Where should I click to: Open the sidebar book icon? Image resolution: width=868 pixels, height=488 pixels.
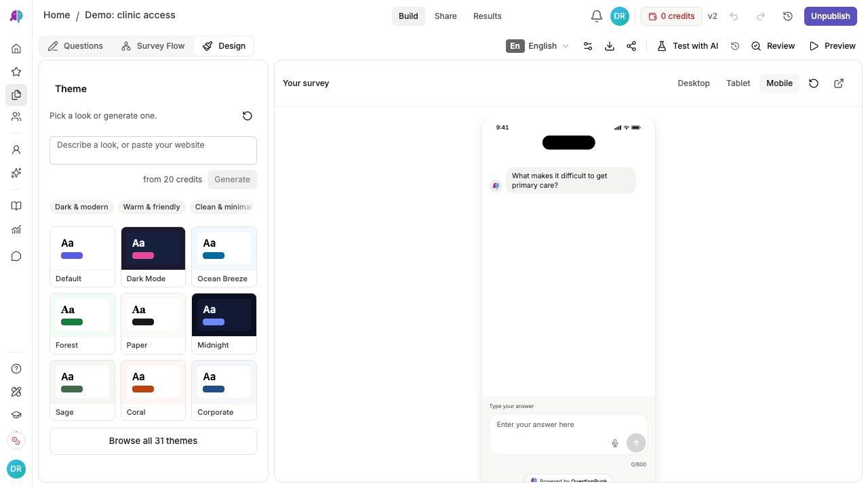(16, 206)
